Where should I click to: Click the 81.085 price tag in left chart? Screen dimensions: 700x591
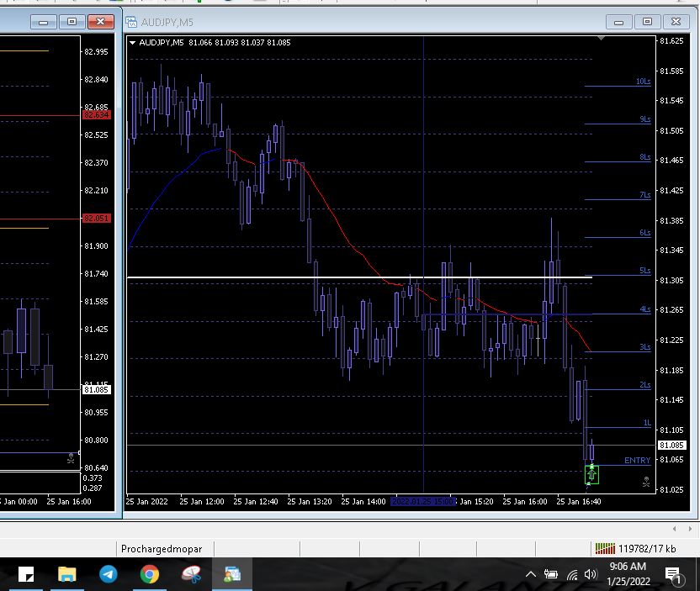point(96,390)
